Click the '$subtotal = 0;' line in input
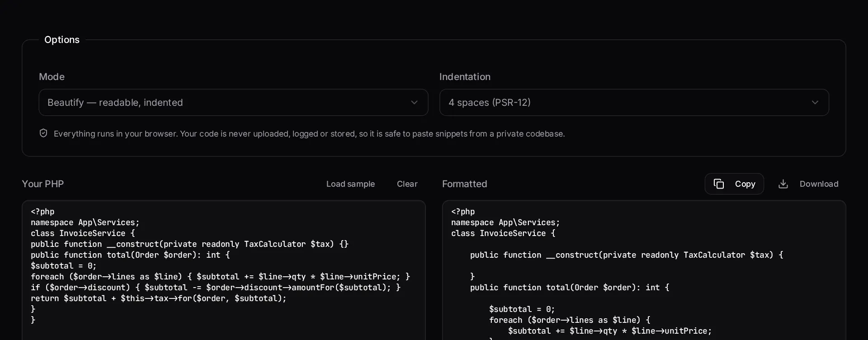The height and width of the screenshot is (340, 868). point(64,266)
